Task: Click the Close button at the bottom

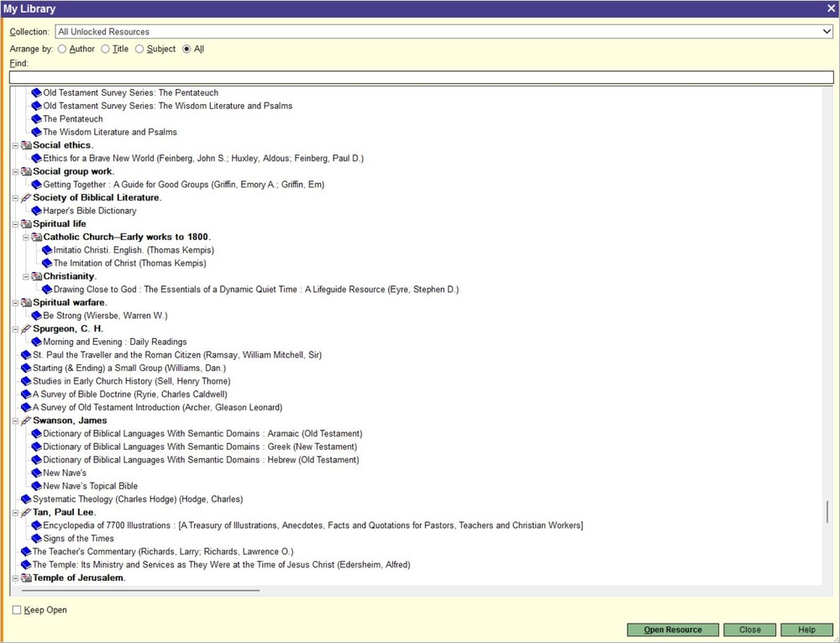Action: point(749,630)
